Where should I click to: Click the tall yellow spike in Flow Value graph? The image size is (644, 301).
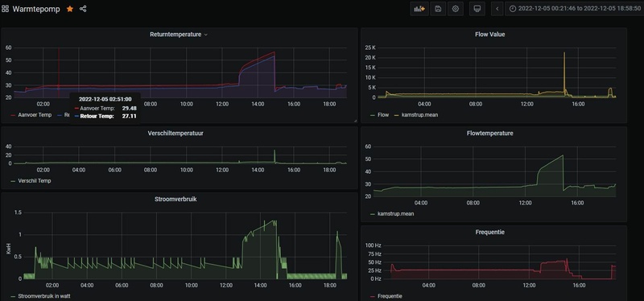pyautogui.click(x=565, y=74)
